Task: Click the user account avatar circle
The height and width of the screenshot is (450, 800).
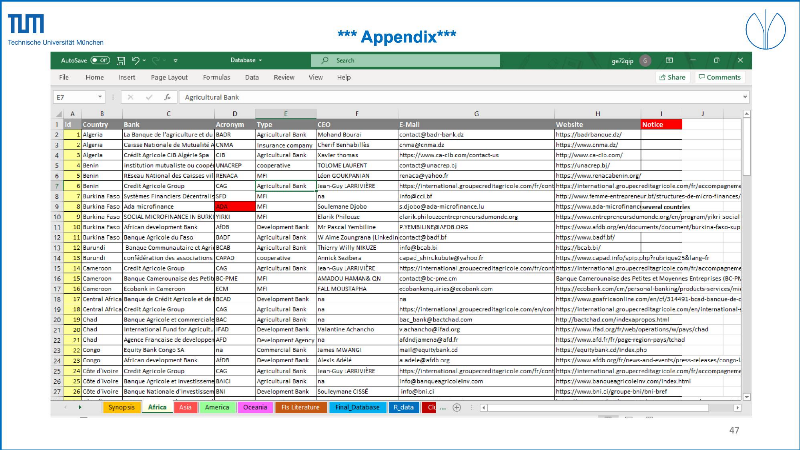Action: tap(645, 61)
